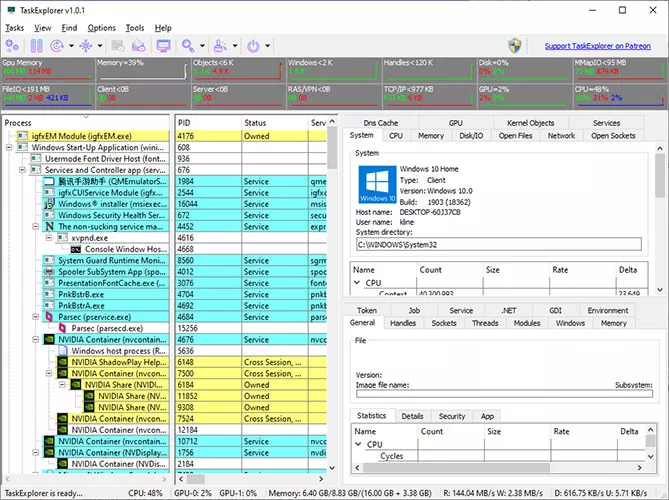Screen dimensions: 669x500
Task: Click the shield elevation icon
Action: (515, 46)
